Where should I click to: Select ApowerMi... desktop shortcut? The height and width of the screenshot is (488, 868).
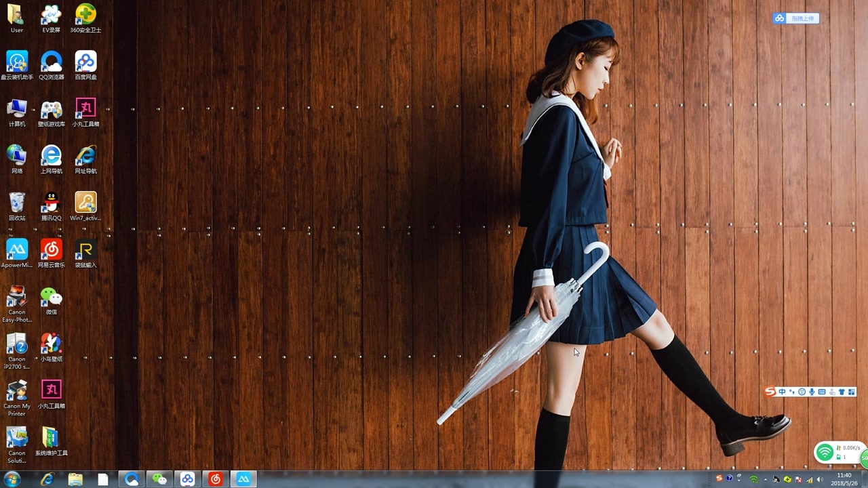coord(17,253)
